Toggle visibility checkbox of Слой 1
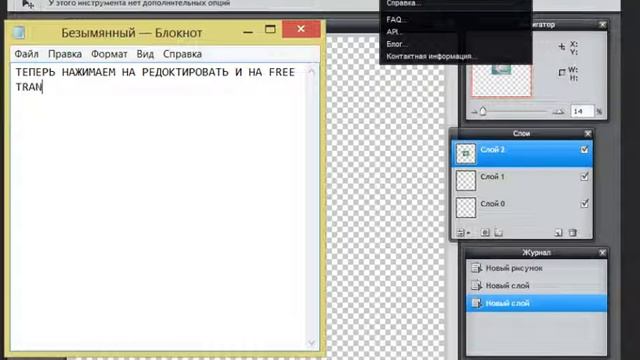Screen dimensions: 640x360 point(584,176)
